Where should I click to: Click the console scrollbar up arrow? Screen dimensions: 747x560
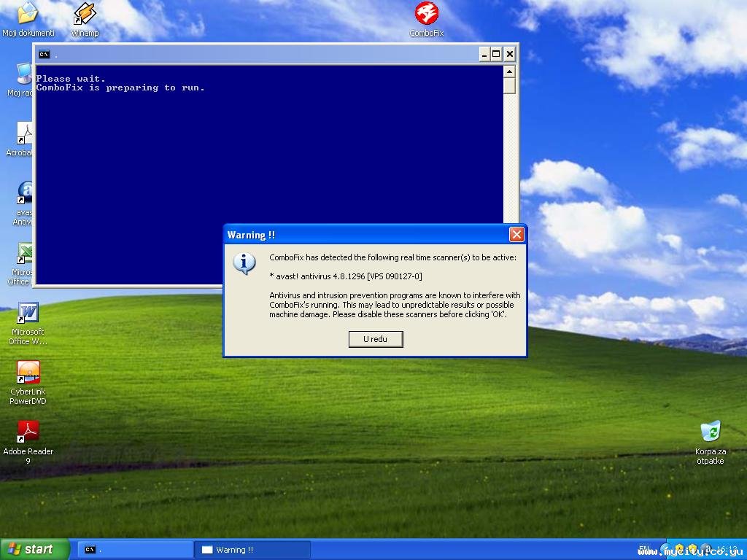[509, 72]
